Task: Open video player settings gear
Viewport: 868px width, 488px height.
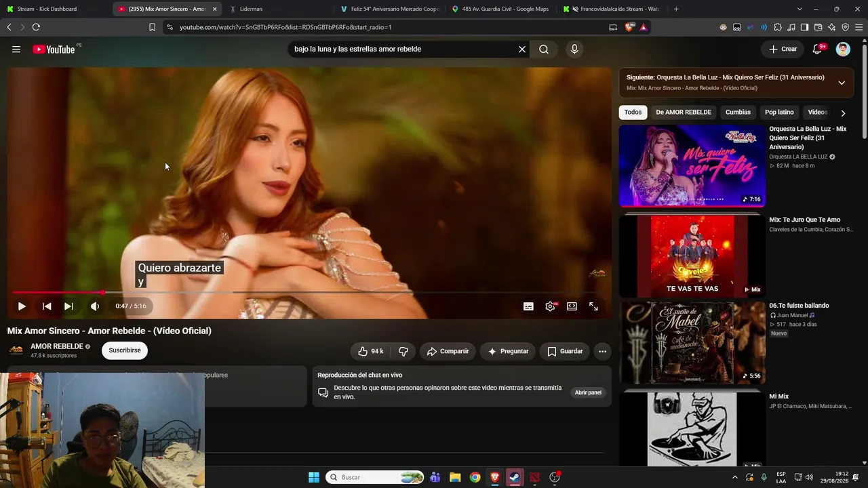Action: click(x=550, y=306)
